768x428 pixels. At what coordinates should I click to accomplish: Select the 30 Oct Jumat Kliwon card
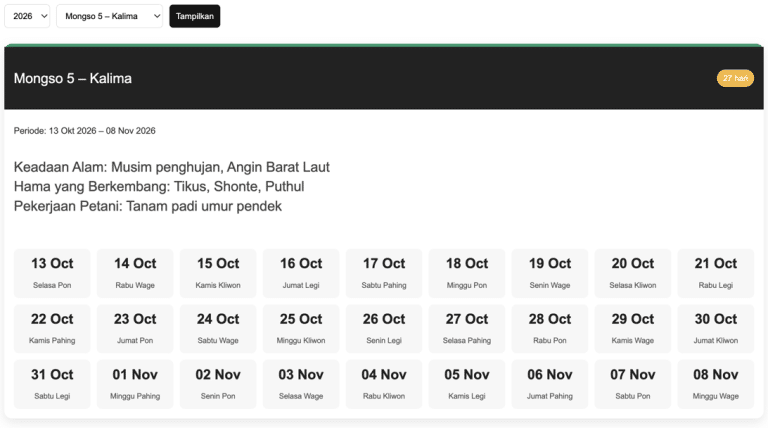tap(716, 329)
